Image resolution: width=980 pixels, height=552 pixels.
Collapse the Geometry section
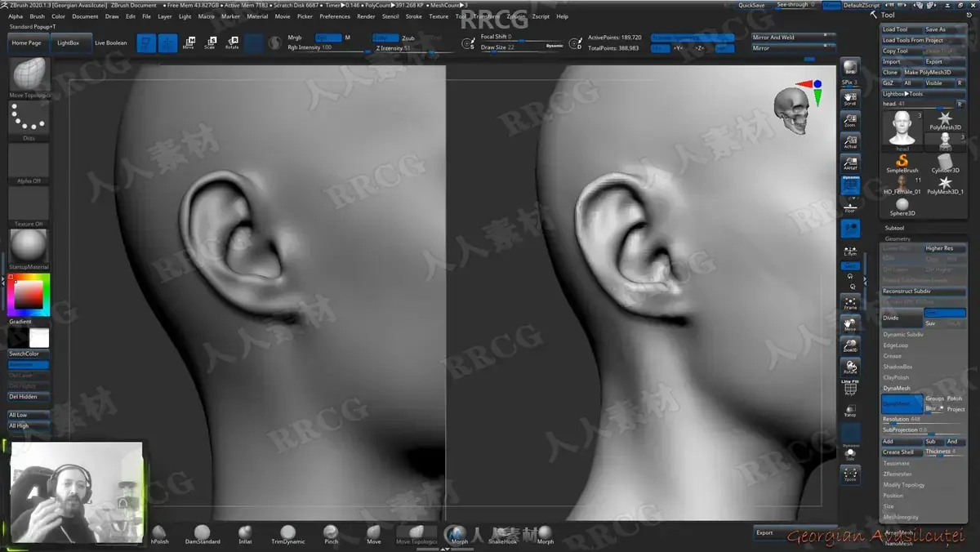tap(898, 238)
